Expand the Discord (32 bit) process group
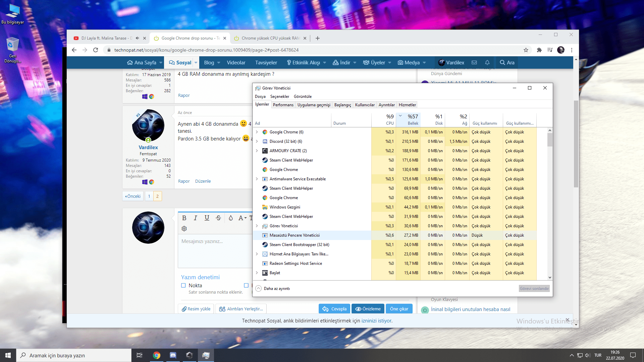This screenshot has width=644, height=362. click(257, 141)
